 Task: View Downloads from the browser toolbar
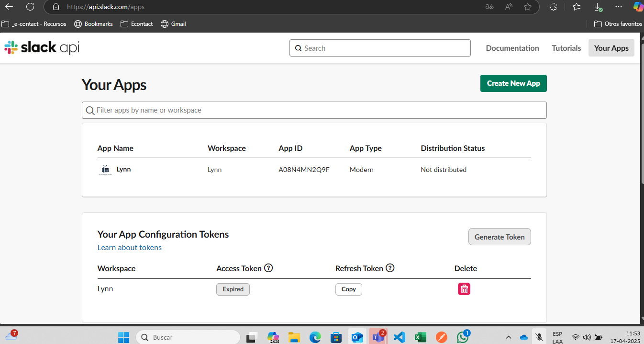pos(598,7)
